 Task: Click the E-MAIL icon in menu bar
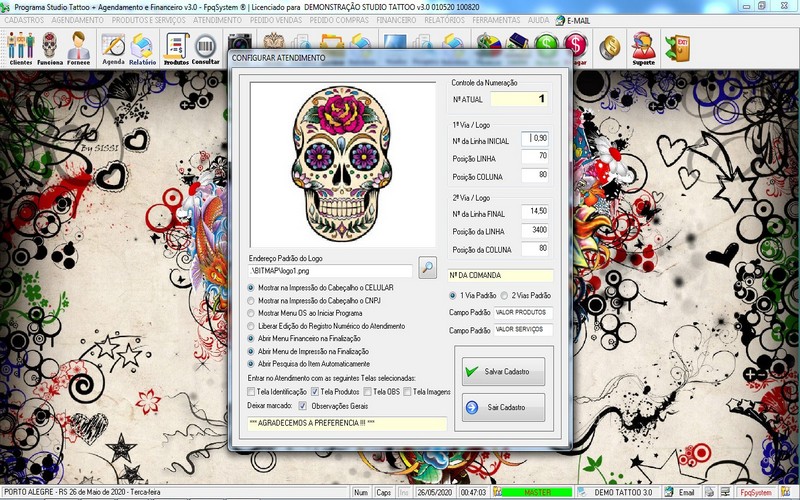[560, 20]
